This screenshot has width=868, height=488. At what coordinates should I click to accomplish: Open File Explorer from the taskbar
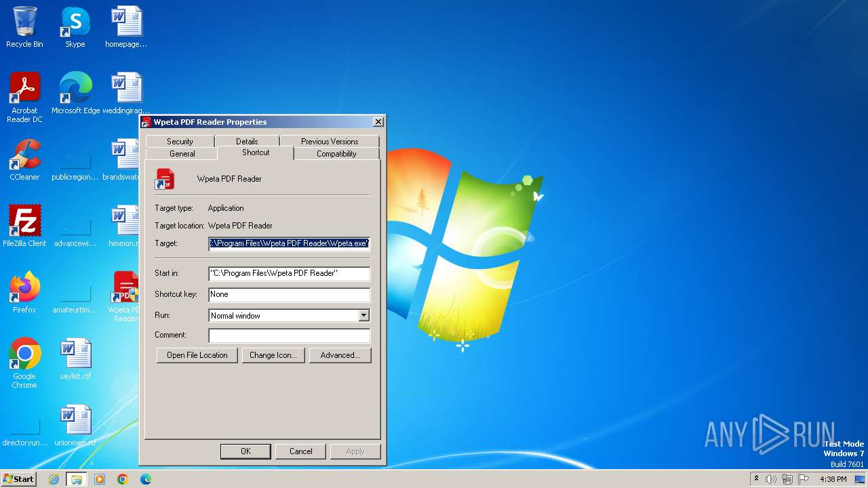[76, 479]
